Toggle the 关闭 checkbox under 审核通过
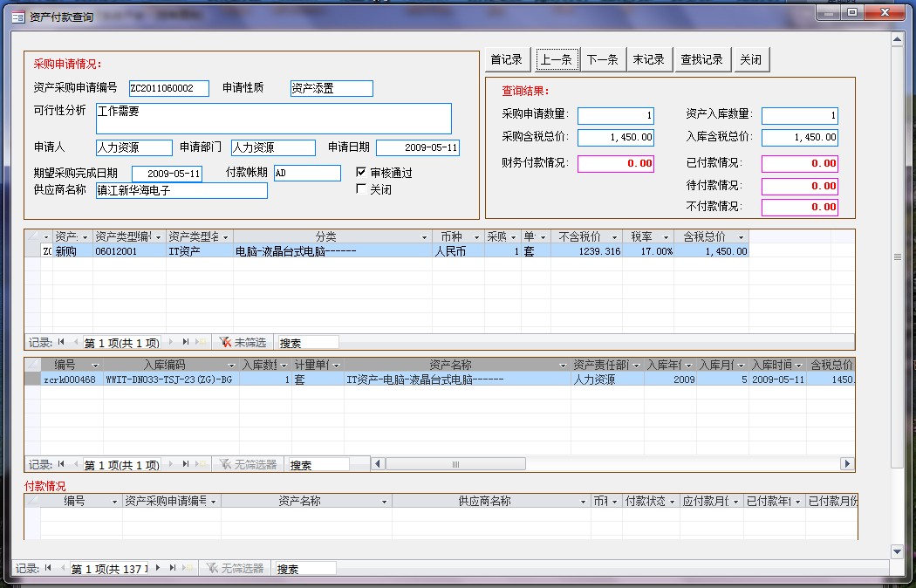The image size is (916, 588). (361, 188)
